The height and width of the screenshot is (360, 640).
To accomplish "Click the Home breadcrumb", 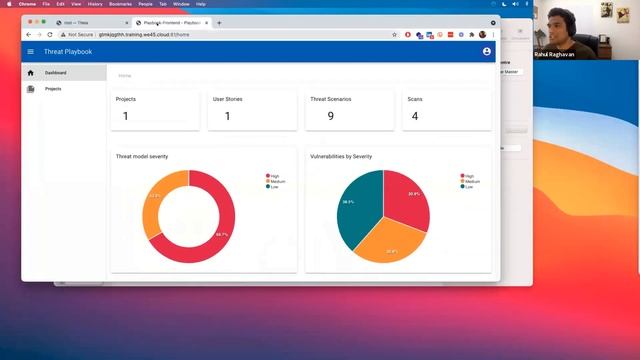I will [x=125, y=76].
